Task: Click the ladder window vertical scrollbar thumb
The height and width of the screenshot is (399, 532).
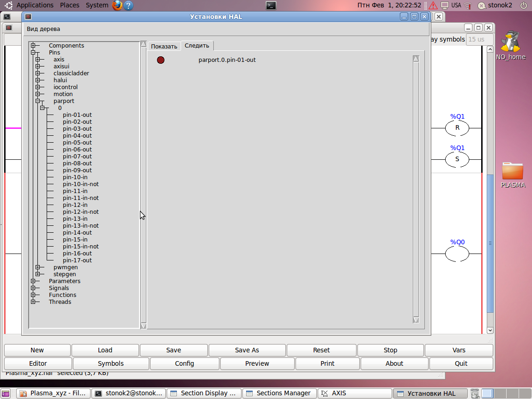Action: click(490, 243)
